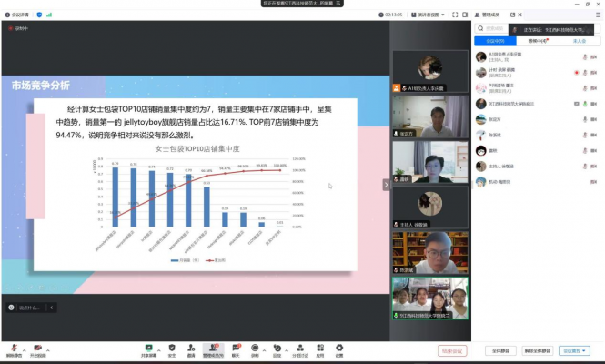
Task: Click the Share Screen icon
Action: click(148, 348)
